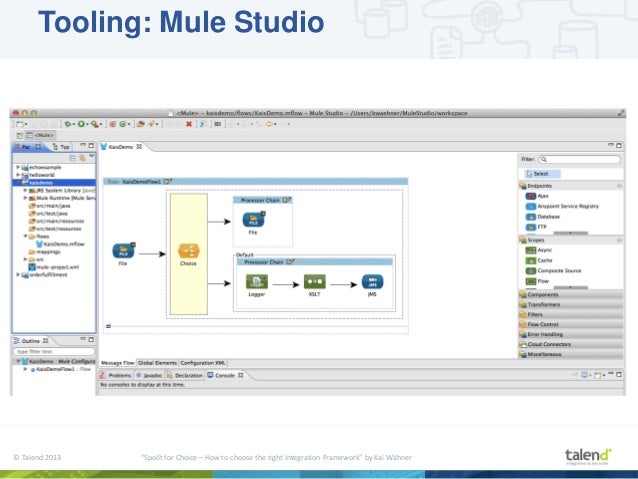Expand the helloworld project
The width and height of the screenshot is (638, 479).
click(x=18, y=175)
